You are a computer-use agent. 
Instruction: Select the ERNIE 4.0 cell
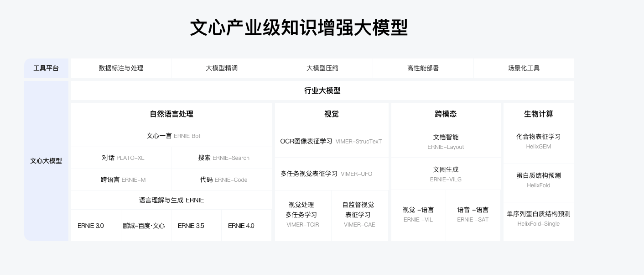point(247,225)
